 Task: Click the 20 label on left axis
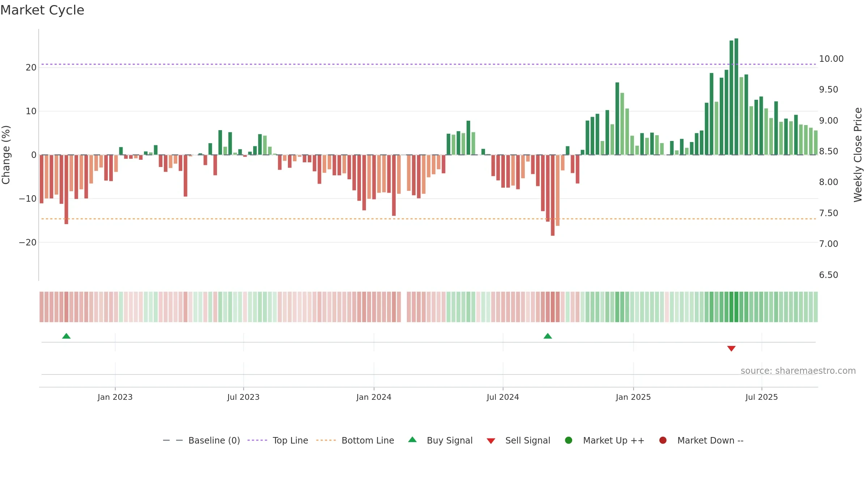tap(31, 68)
